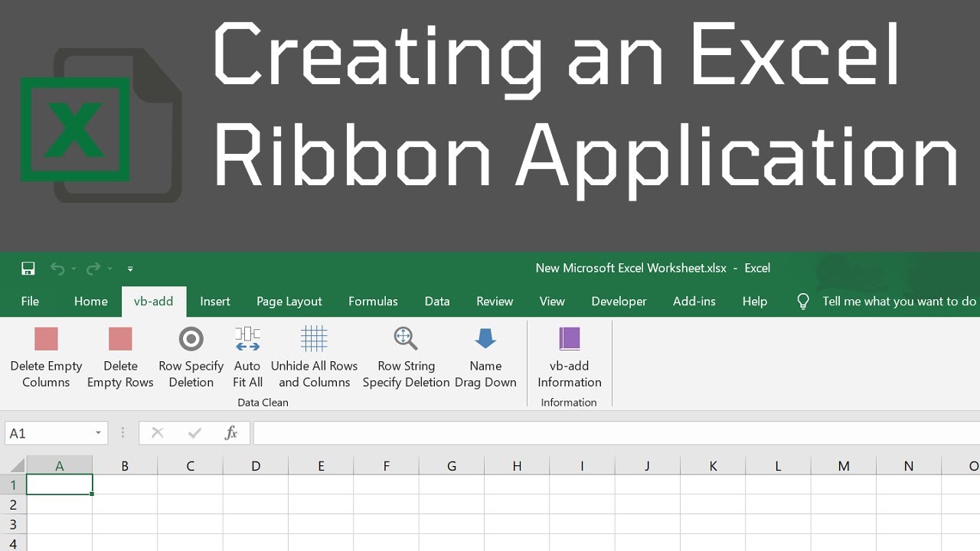Click the formula bar resize dots handle
The image size is (980, 551).
tap(122, 433)
